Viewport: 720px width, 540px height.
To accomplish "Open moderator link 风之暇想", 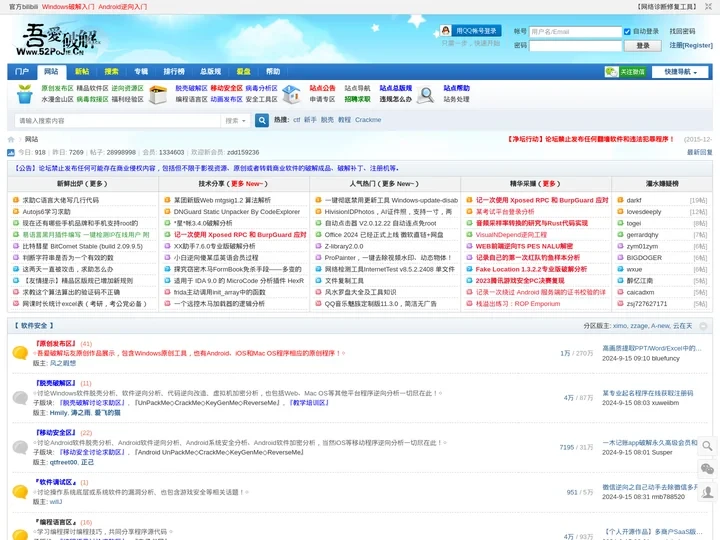I will point(63,363).
